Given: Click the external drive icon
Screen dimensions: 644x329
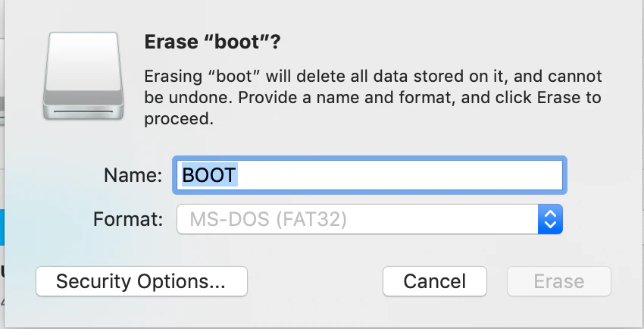Looking at the screenshot, I should coord(83,76).
